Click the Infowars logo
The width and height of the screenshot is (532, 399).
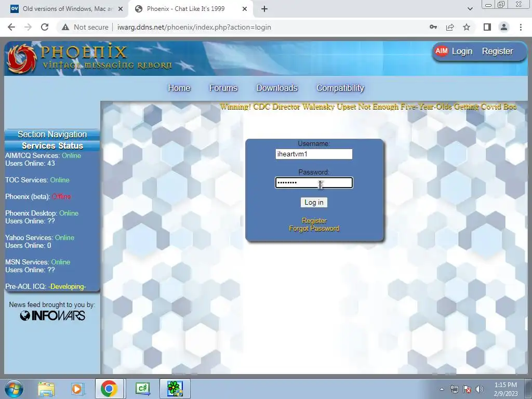52,315
